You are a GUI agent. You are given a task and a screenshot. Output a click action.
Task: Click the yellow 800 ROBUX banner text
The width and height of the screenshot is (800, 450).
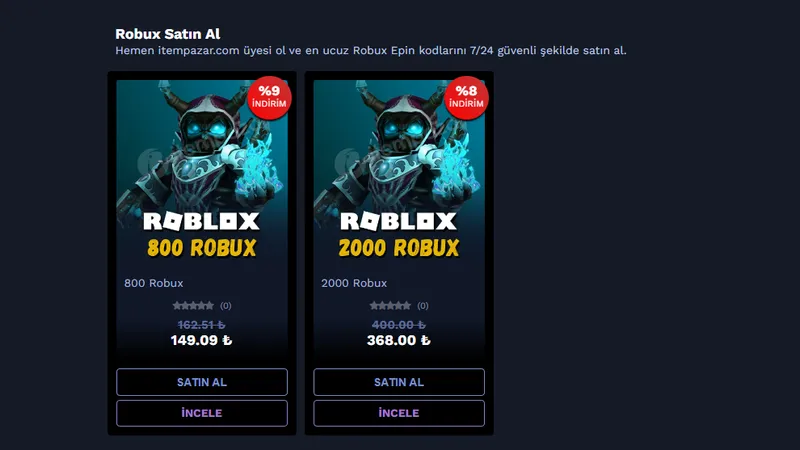(201, 247)
